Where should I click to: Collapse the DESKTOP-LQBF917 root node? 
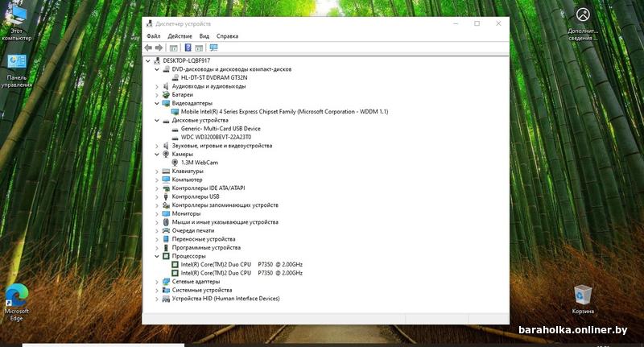click(x=148, y=60)
